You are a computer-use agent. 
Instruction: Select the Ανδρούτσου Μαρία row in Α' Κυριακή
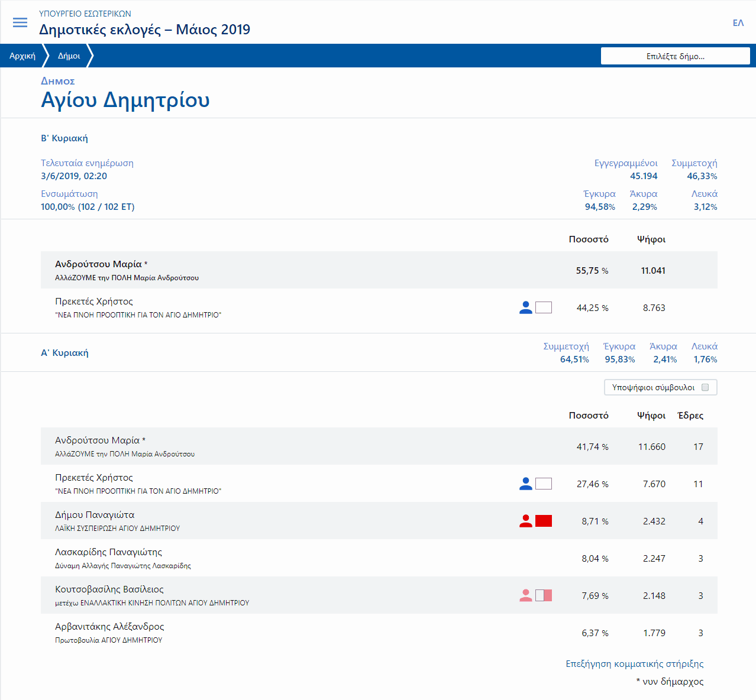[x=379, y=446]
